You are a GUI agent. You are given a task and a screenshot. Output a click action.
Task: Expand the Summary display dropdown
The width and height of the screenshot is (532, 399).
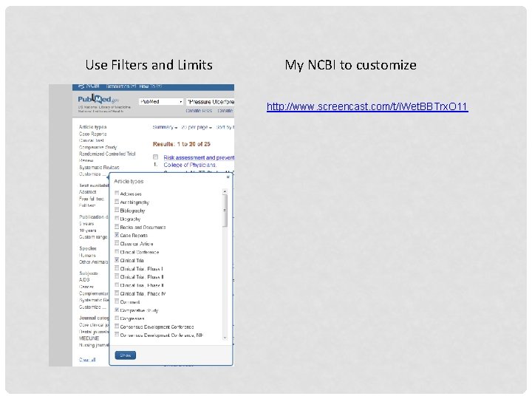[165, 127]
